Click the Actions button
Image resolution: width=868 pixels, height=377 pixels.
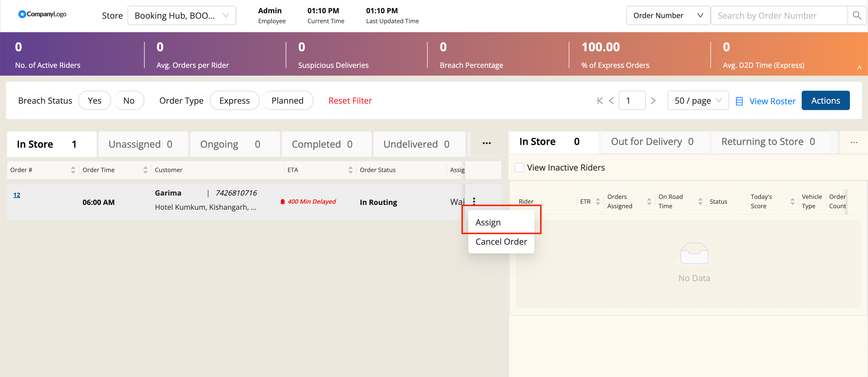[x=825, y=101]
